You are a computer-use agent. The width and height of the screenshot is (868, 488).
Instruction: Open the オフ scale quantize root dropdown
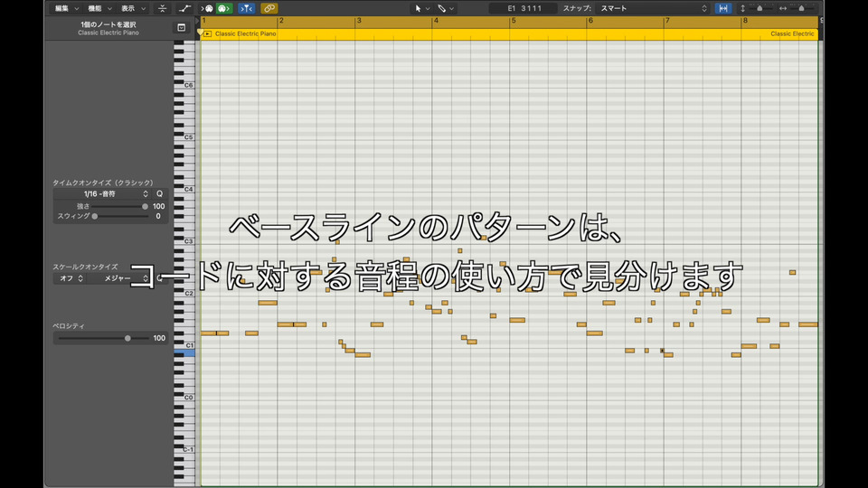[71, 278]
